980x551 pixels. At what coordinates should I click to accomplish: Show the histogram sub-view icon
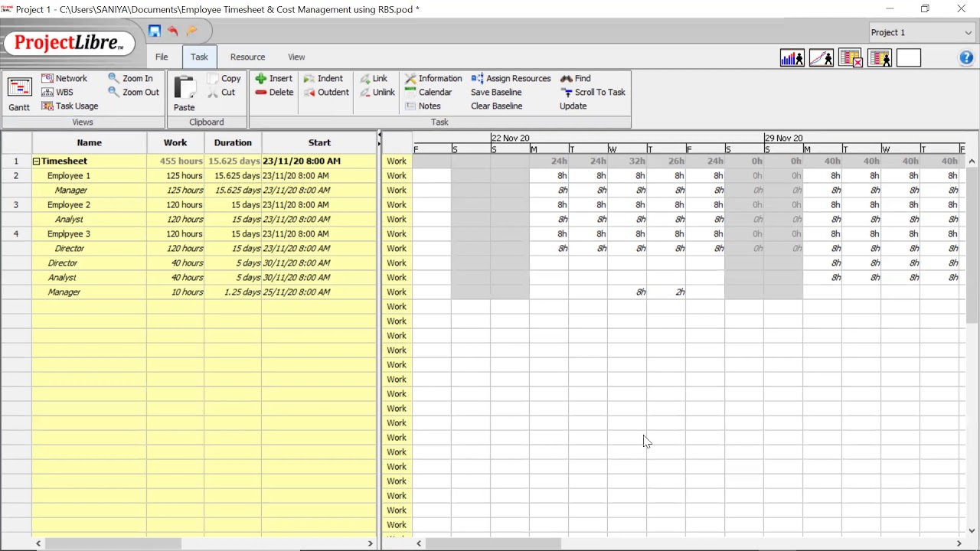(x=792, y=58)
